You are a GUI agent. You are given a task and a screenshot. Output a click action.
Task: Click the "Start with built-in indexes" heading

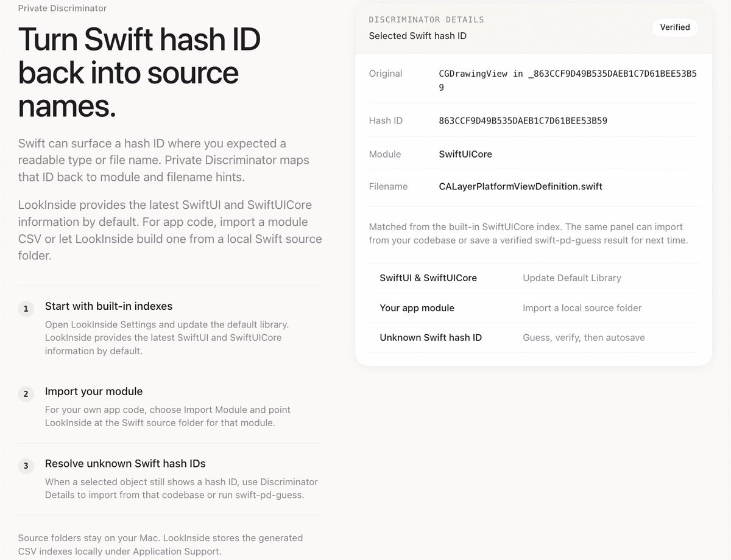pyautogui.click(x=108, y=306)
